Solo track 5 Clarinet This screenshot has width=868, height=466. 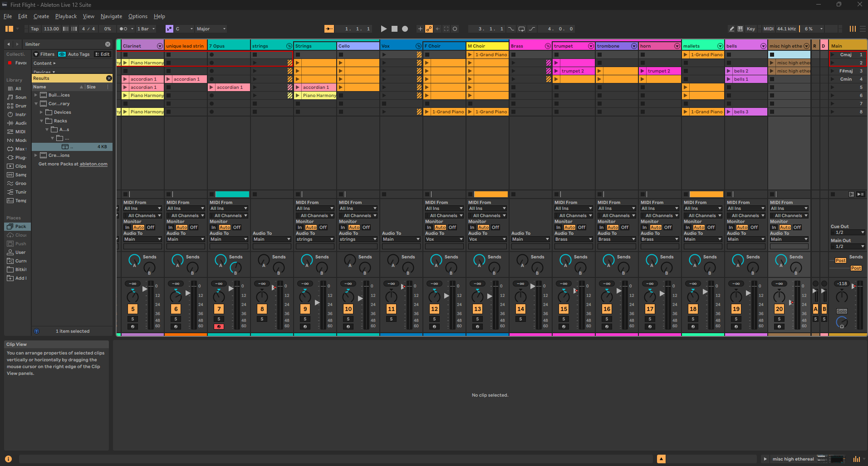(x=132, y=319)
